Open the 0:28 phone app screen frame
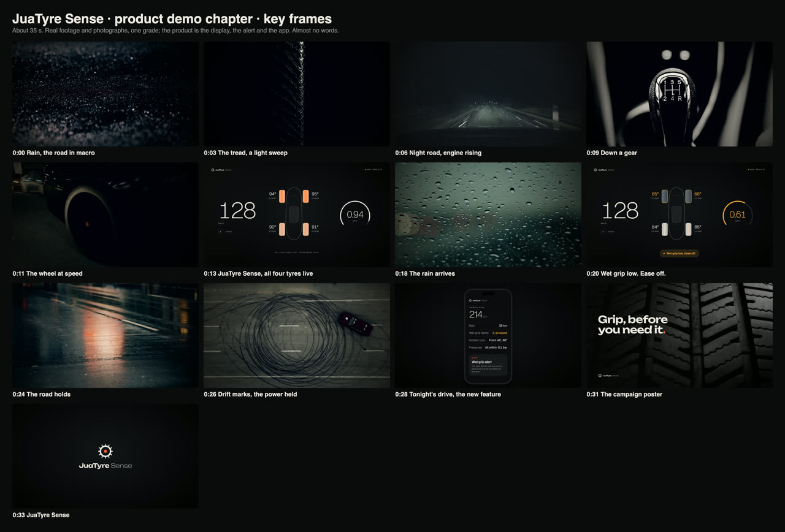This screenshot has width=785, height=532. tap(488, 335)
